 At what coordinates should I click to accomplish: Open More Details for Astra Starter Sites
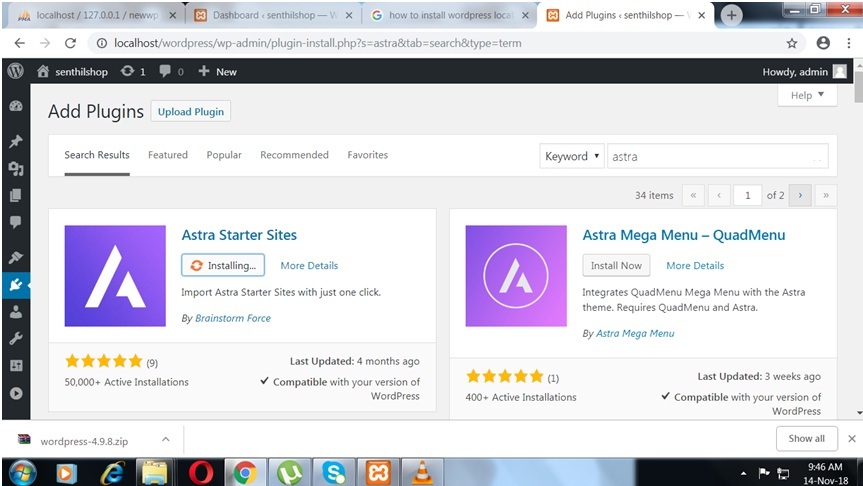point(309,266)
